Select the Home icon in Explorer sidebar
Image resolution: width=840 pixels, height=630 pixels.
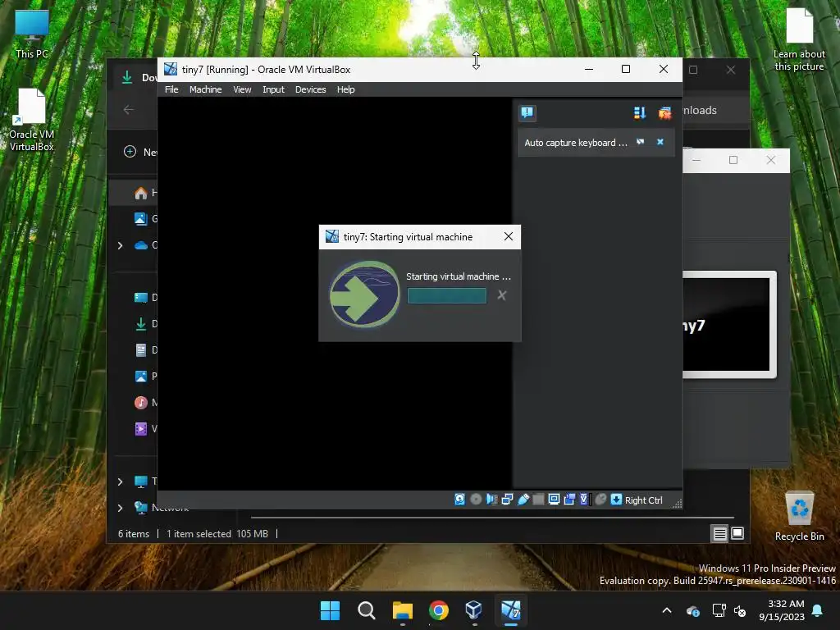(141, 193)
